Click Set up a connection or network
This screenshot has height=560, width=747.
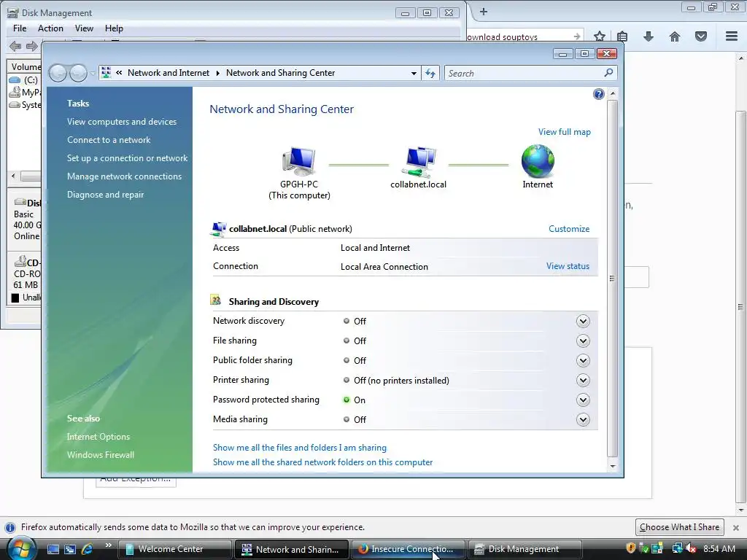click(127, 158)
